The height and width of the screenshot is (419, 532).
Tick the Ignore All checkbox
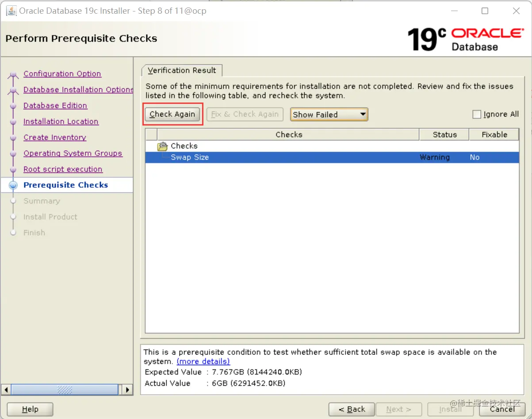pos(477,114)
